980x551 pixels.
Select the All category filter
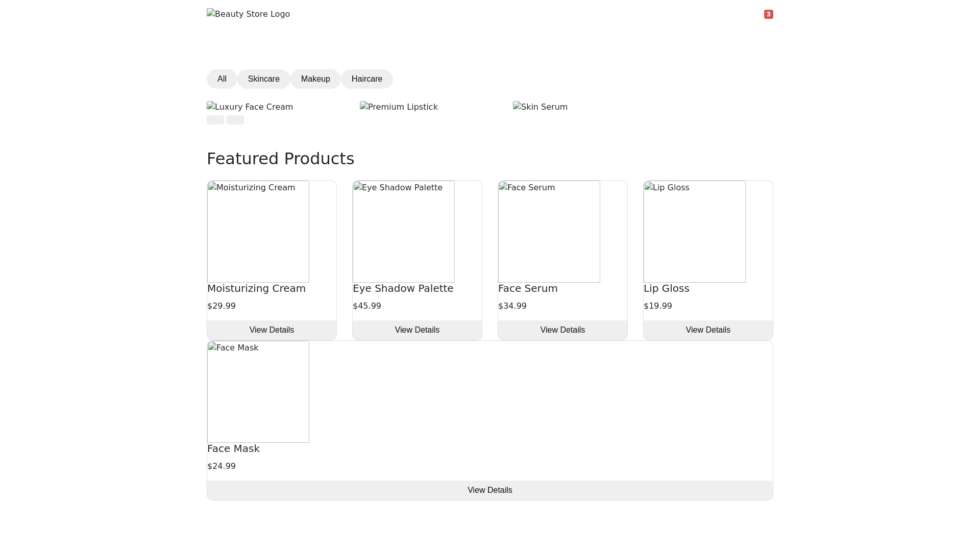coord(222,79)
